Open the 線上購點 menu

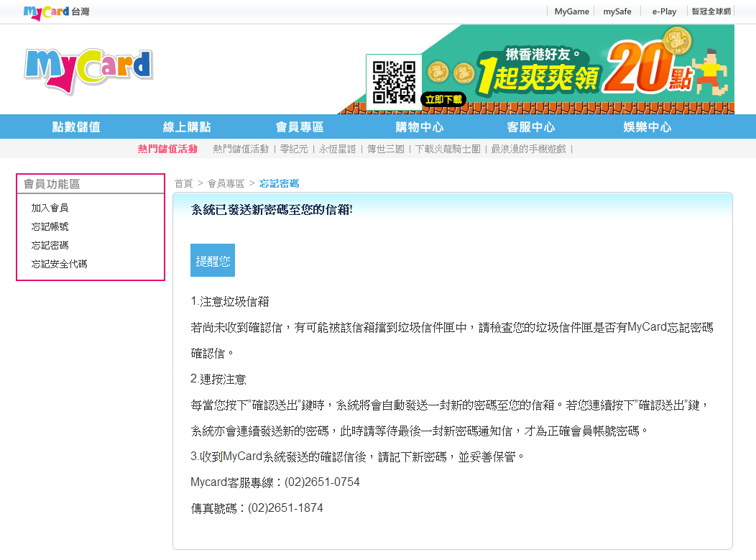point(187,127)
